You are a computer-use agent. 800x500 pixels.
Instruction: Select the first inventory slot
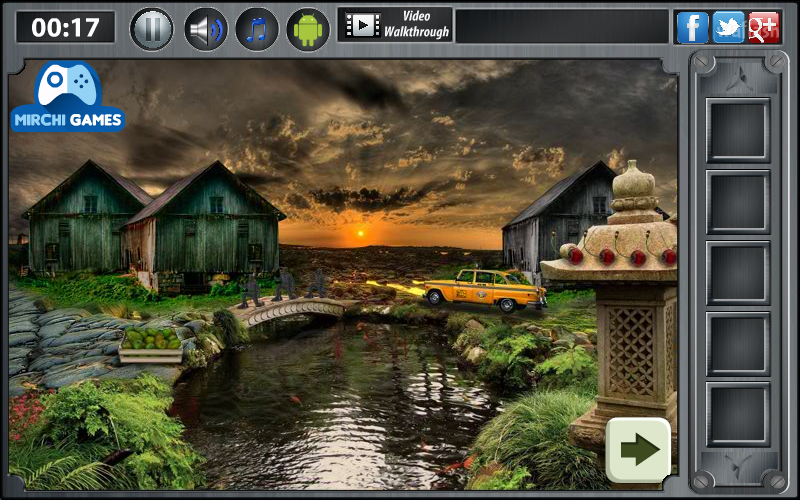pyautogui.click(x=738, y=130)
